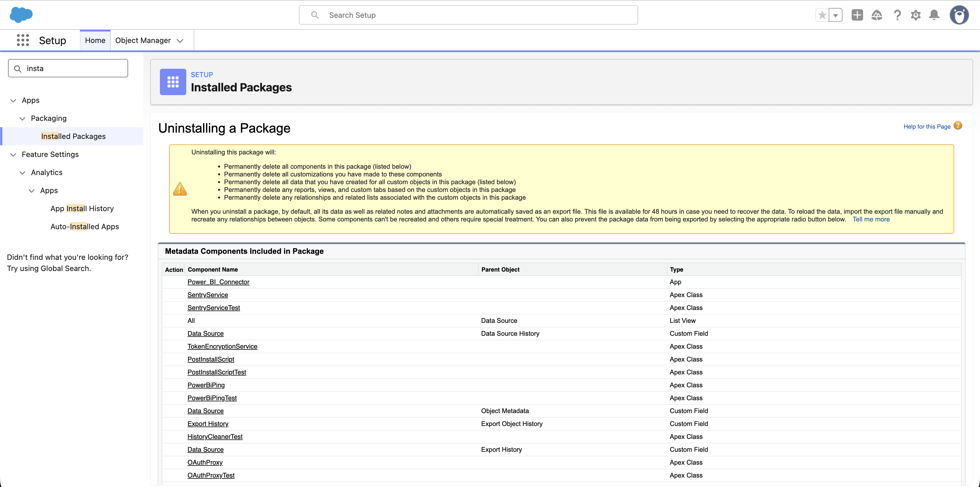Open the Export History component link
Screen dimensions: 980x487
(x=208, y=424)
